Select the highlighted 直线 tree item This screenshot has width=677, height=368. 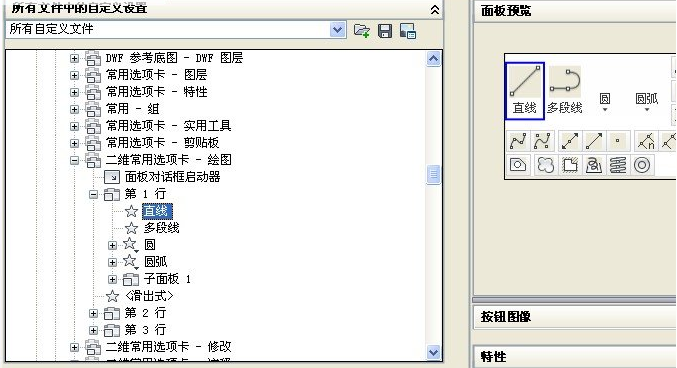[x=158, y=211]
